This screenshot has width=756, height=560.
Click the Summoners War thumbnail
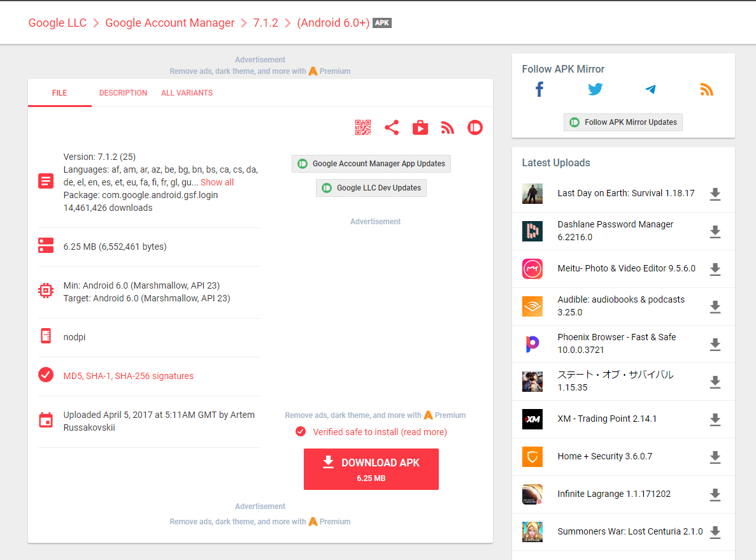532,531
